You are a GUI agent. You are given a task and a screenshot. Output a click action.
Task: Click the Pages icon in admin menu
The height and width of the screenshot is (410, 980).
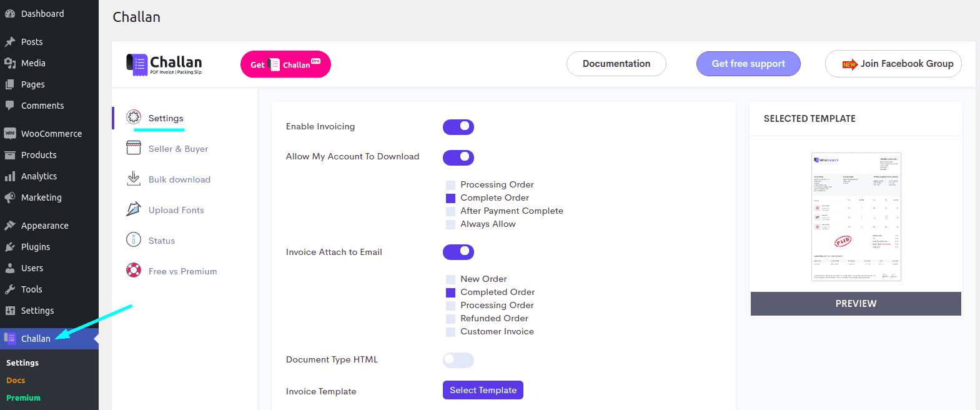pos(10,84)
